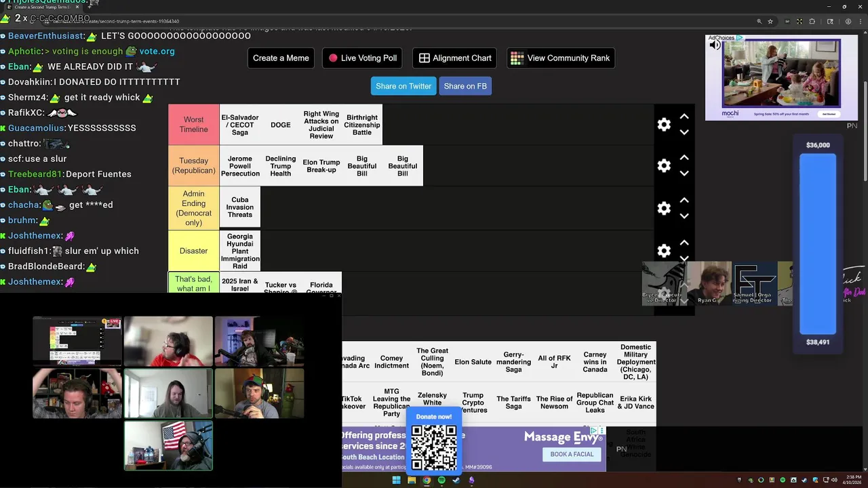Select Birthright Citizenship Battle tile
The height and width of the screenshot is (488, 868).
click(x=362, y=125)
